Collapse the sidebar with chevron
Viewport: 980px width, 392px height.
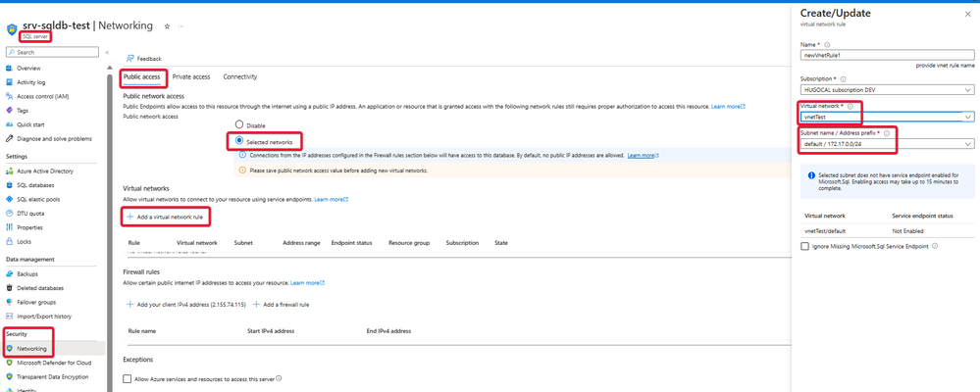click(x=107, y=53)
